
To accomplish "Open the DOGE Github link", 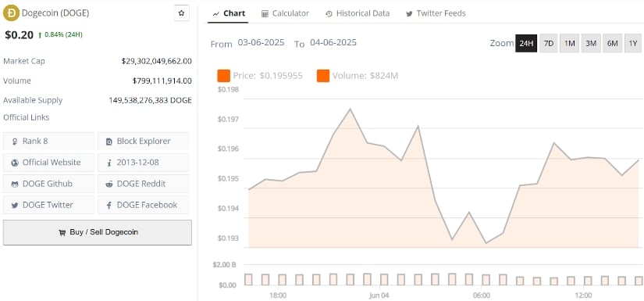I will click(48, 184).
